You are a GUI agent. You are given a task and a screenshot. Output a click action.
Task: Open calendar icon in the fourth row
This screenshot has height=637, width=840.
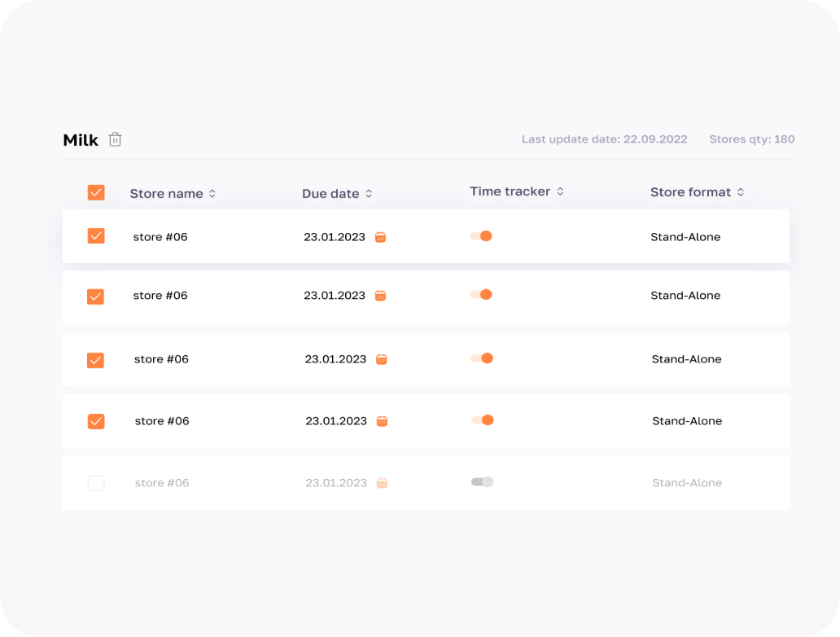tap(382, 421)
